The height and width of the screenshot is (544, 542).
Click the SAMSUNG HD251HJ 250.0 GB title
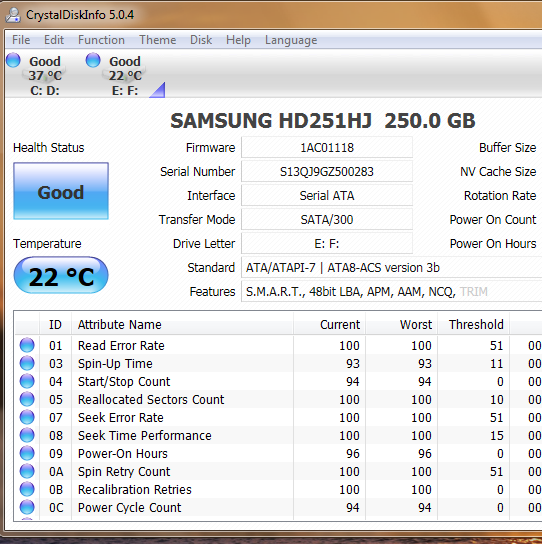pyautogui.click(x=323, y=121)
